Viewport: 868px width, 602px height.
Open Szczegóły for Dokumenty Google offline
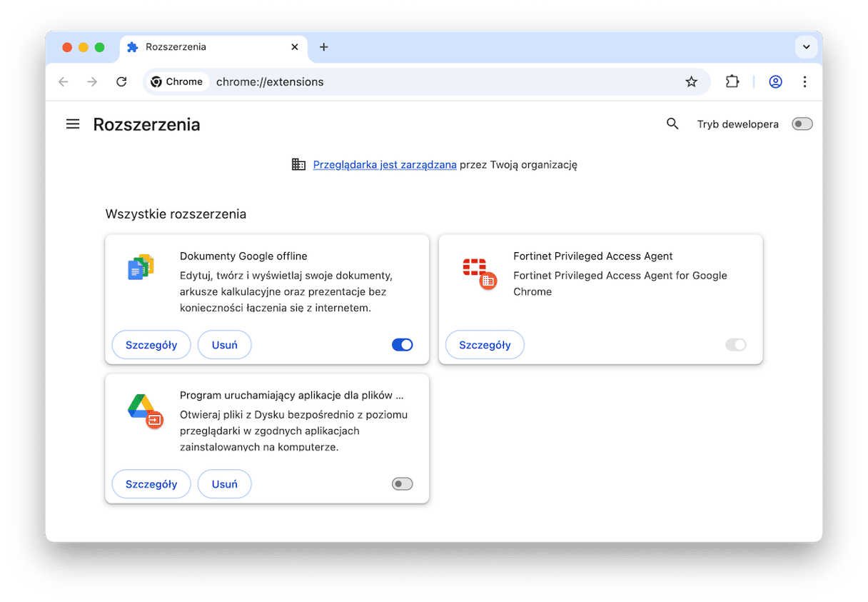[x=151, y=345]
